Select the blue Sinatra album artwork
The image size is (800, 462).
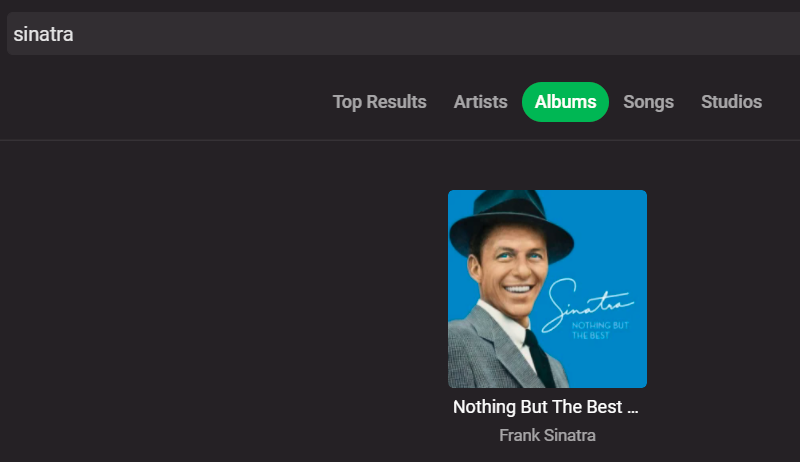[547, 288]
